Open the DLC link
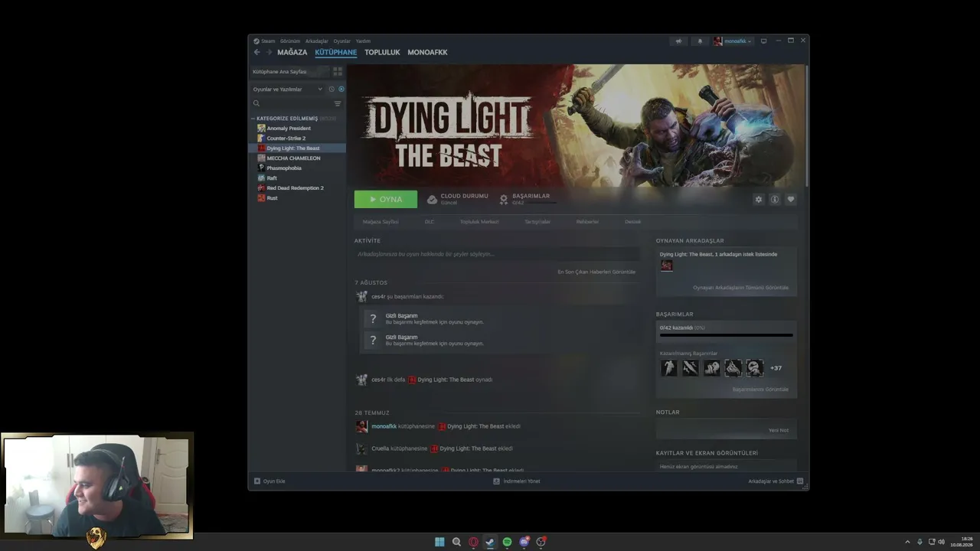The height and width of the screenshot is (551, 980). [430, 222]
